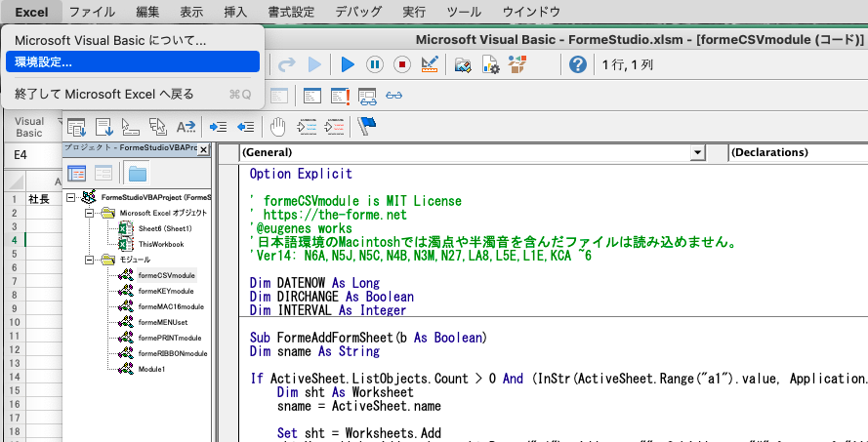The width and height of the screenshot is (868, 442).
Task: Click the Run (play) macro button
Action: tap(348, 64)
